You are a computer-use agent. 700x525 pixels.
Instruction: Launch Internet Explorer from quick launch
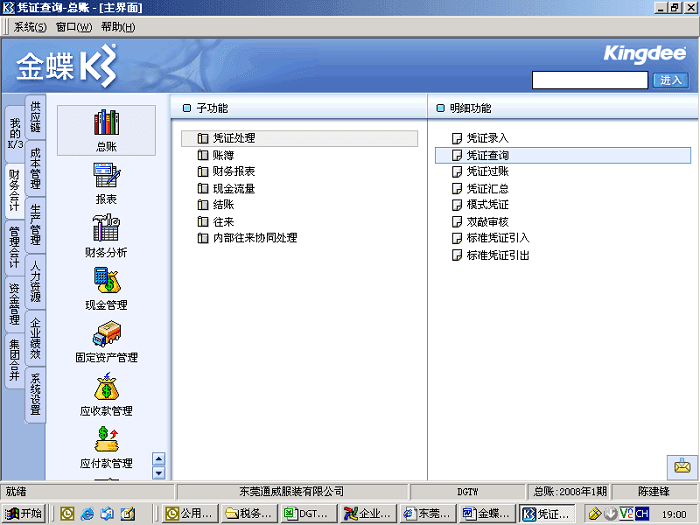pyautogui.click(x=87, y=514)
